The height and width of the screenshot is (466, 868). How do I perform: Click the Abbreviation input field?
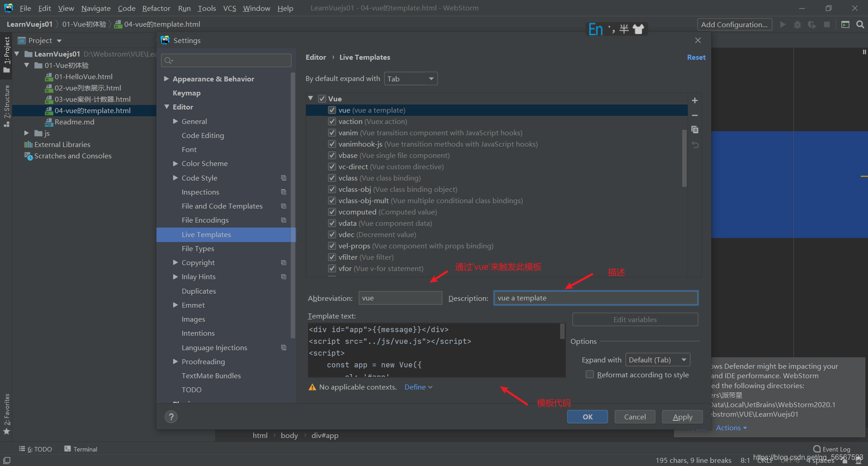pos(400,298)
